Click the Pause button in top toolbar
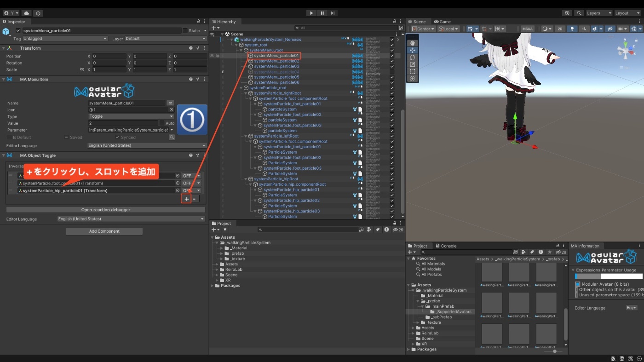 click(x=322, y=13)
